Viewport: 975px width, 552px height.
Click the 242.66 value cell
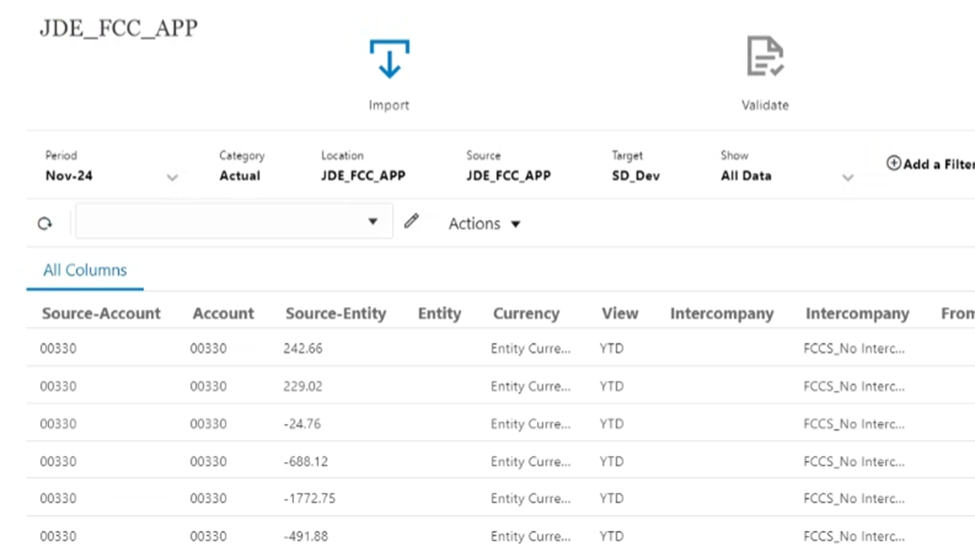point(303,348)
